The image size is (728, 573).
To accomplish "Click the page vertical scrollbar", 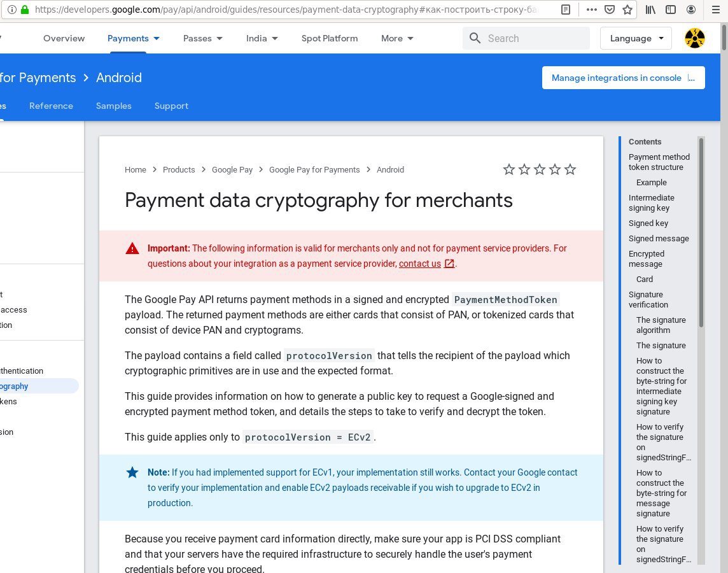I will pos(724,37).
